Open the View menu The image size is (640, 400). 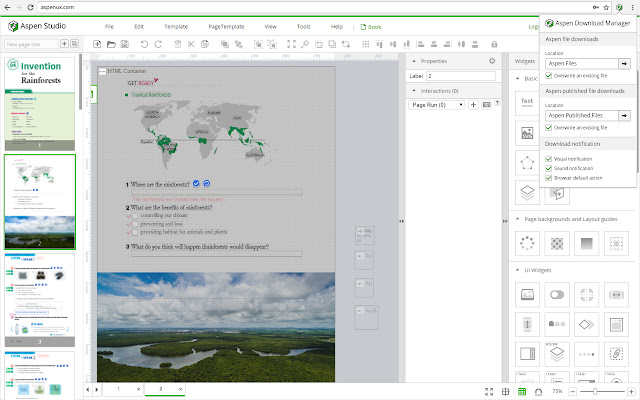pos(271,27)
